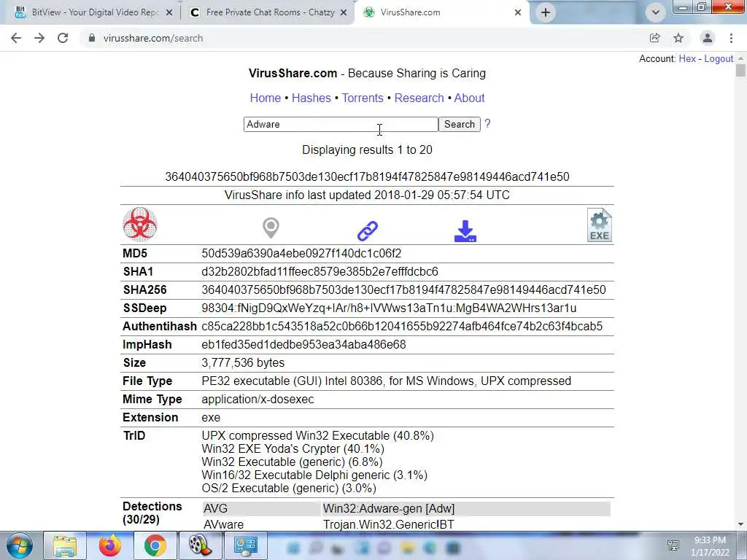747x560 pixels.
Task: Click the AVware Trojan.Win32.Generic!BT detection
Action: tap(388, 525)
